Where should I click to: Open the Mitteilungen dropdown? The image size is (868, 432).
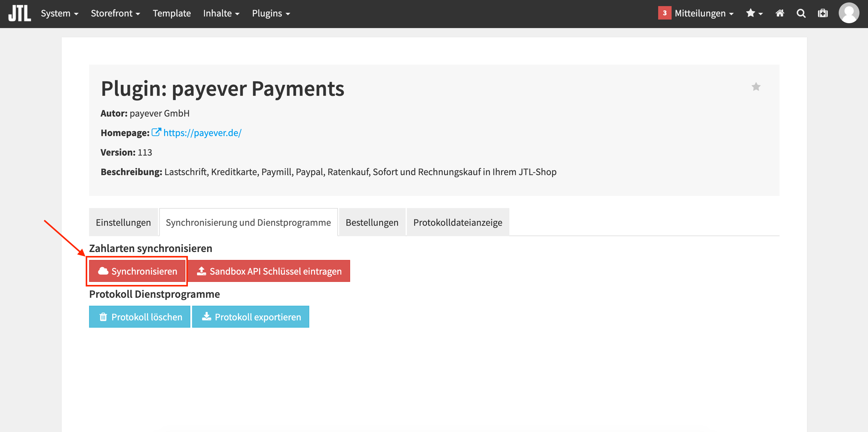[704, 13]
